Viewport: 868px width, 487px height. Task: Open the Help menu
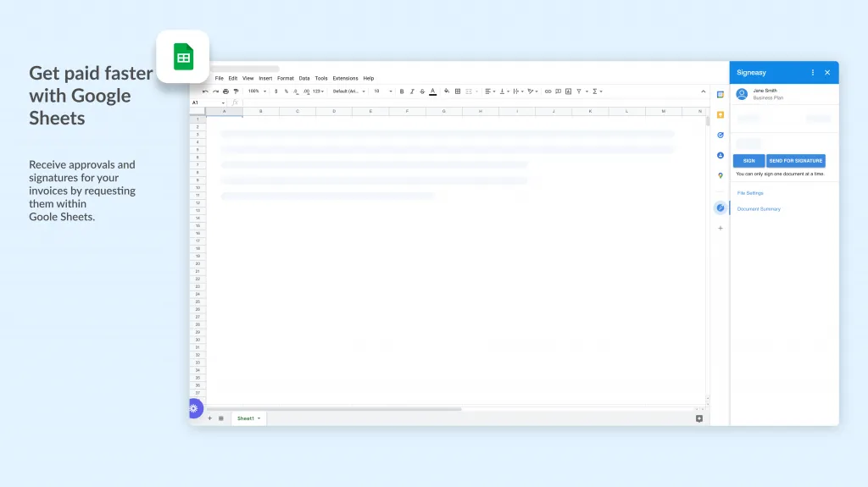pyautogui.click(x=369, y=79)
